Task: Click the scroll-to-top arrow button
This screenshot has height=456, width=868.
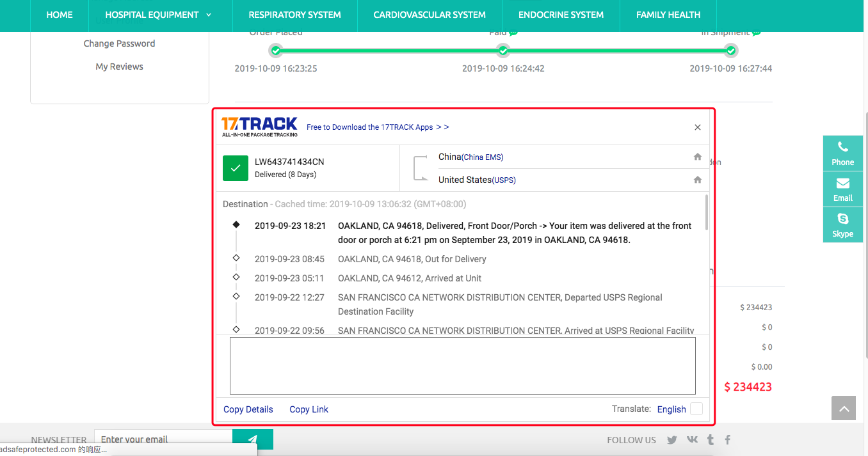Action: coord(844,408)
